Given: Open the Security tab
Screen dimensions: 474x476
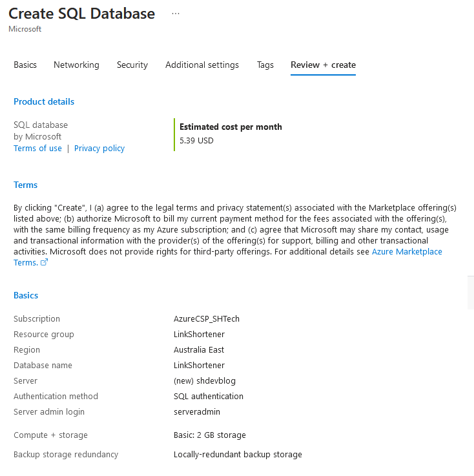Looking at the screenshot, I should coord(132,65).
